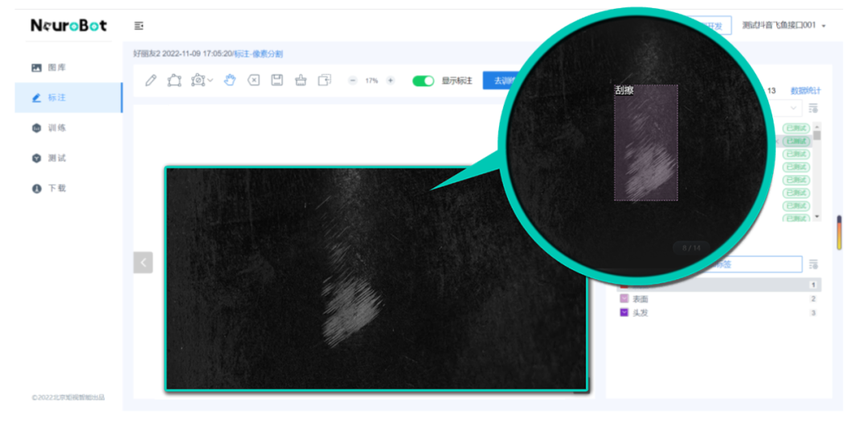The width and height of the screenshot is (868, 422).
Task: Select the smart polygon annotation tool
Action: pos(199,80)
